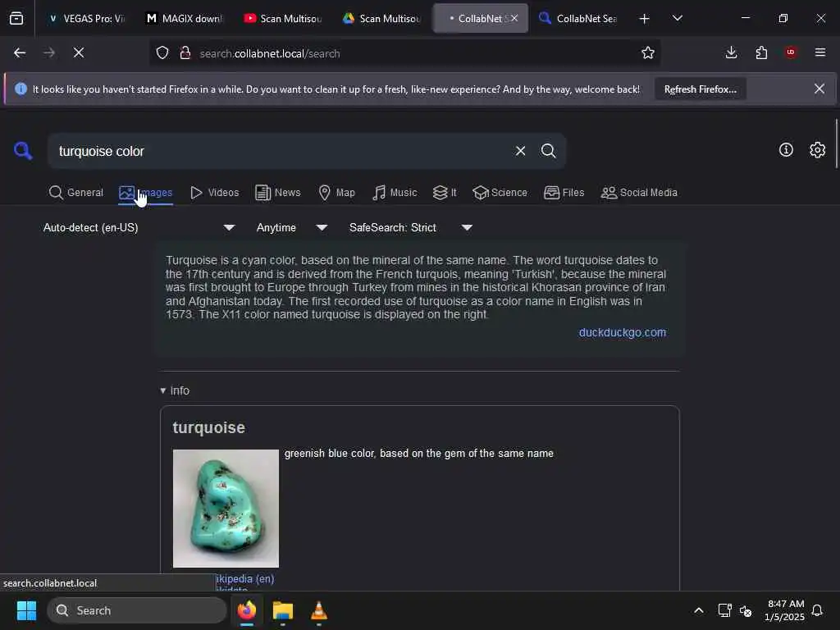The width and height of the screenshot is (840, 630).
Task: Submit search with the magnifier icon
Action: [548, 151]
